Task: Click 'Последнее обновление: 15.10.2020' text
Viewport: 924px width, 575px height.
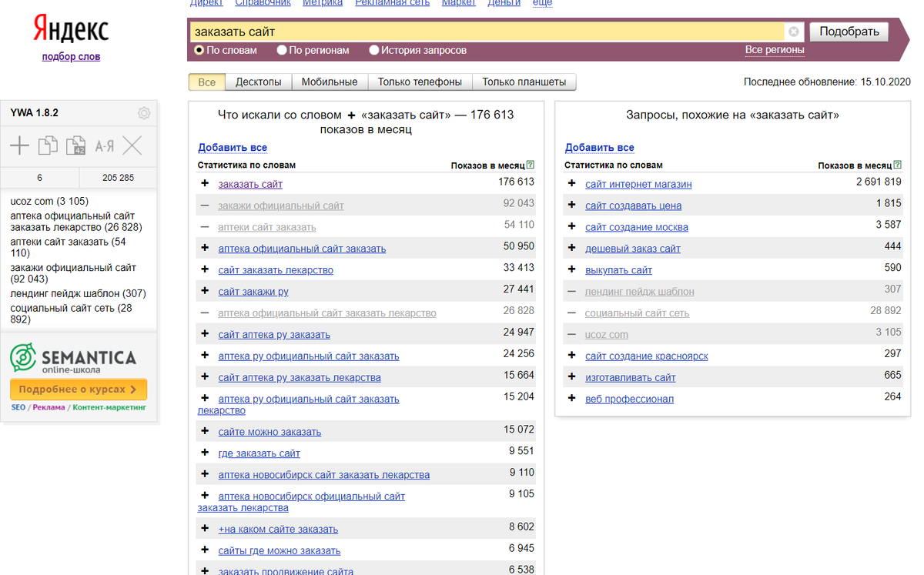Action: (827, 82)
